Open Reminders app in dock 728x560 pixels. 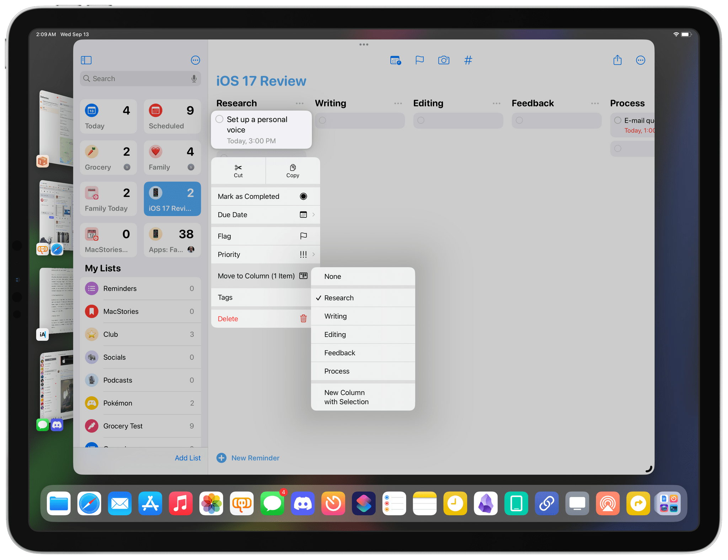pyautogui.click(x=394, y=503)
